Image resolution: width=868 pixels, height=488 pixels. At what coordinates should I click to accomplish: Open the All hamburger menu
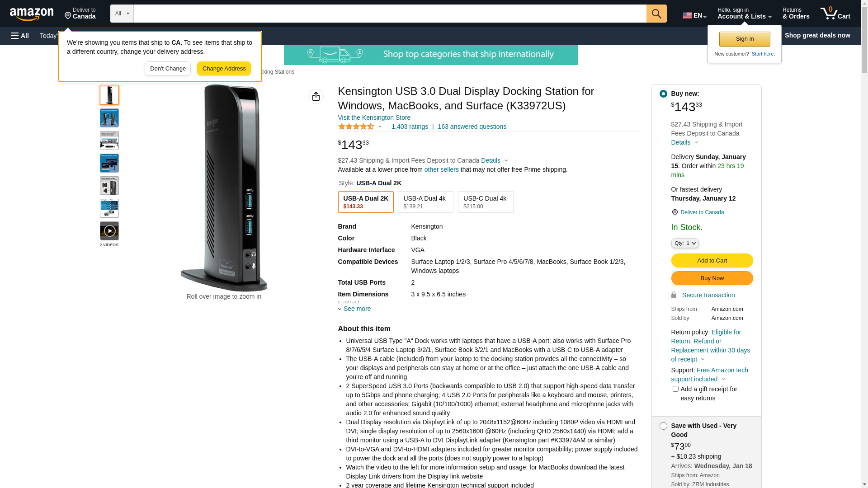(20, 36)
